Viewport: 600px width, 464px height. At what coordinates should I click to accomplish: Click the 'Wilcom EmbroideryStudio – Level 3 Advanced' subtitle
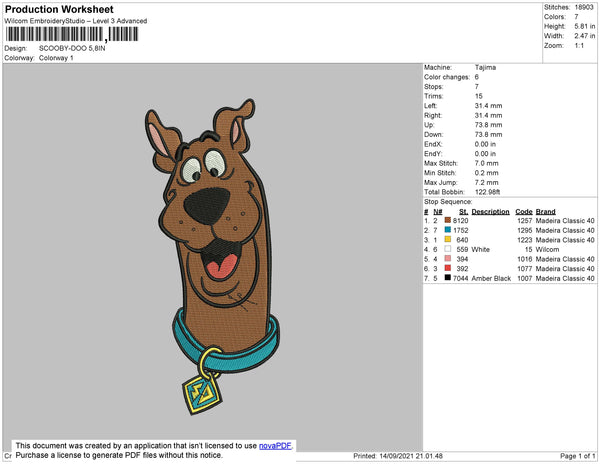pyautogui.click(x=76, y=21)
